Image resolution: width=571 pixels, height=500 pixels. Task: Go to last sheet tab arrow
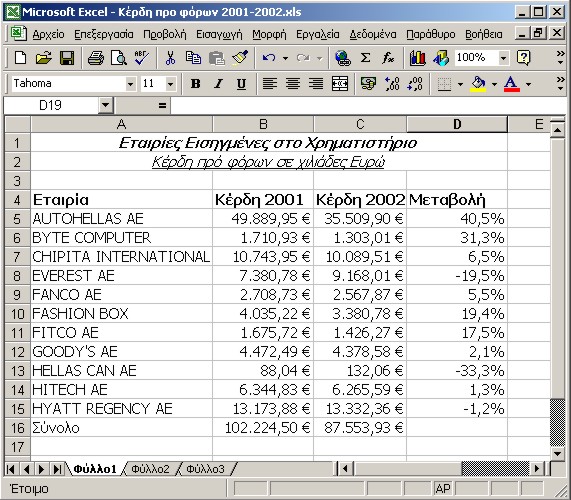(x=57, y=469)
